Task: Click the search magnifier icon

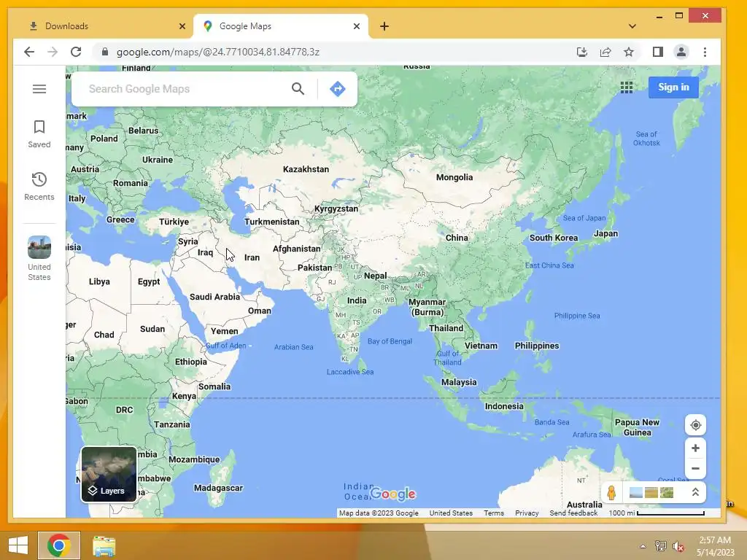Action: coord(298,88)
